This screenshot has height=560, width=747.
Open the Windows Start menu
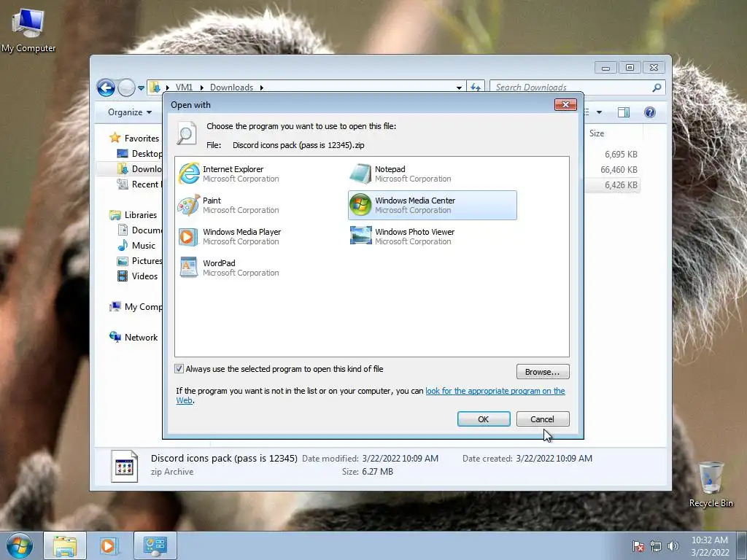(19, 545)
